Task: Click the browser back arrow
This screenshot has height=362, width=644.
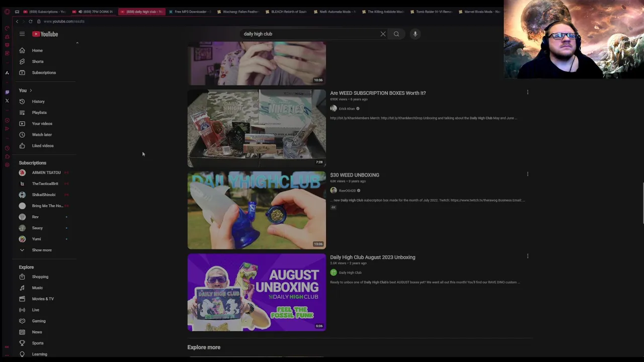Action: click(17, 22)
